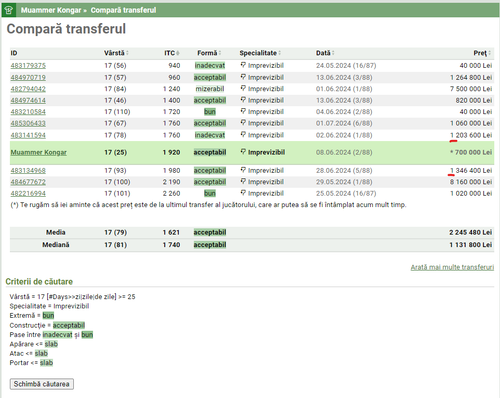
Task: Select price 8 160 000 Lei
Action: tap(471, 182)
